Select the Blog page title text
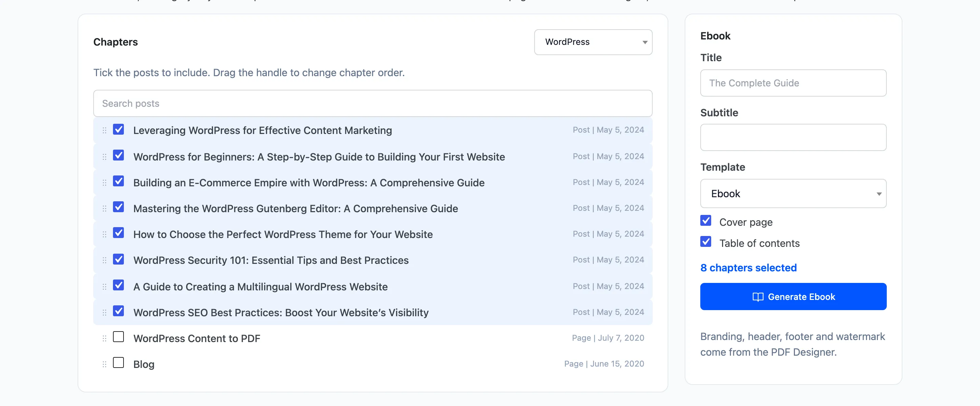The height and width of the screenshot is (406, 980). (x=144, y=364)
